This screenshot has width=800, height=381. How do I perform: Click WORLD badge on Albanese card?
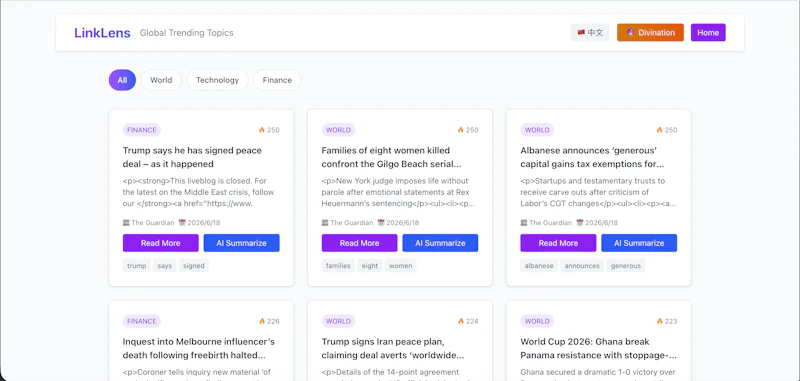537,130
